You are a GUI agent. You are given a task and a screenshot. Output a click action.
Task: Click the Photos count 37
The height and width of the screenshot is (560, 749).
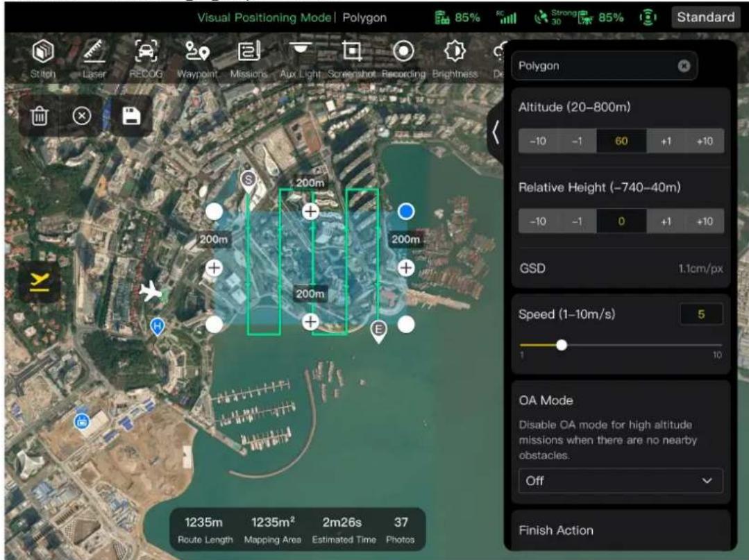[x=401, y=530]
